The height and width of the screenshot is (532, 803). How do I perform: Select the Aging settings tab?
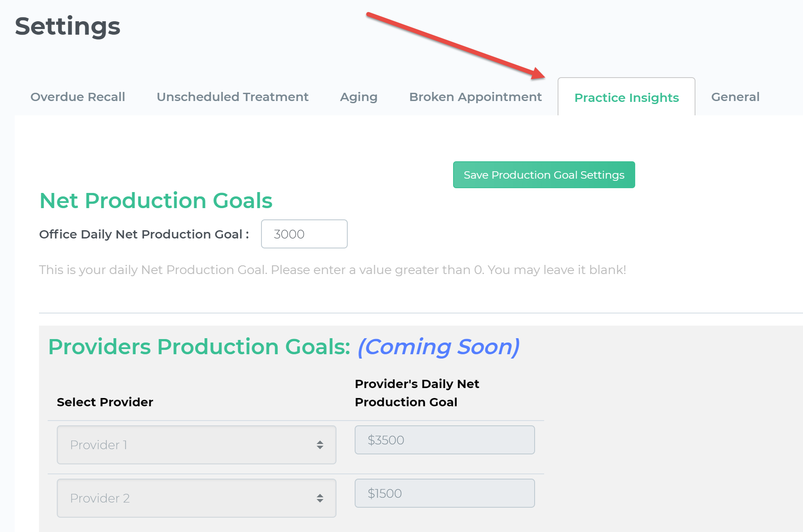click(x=359, y=97)
